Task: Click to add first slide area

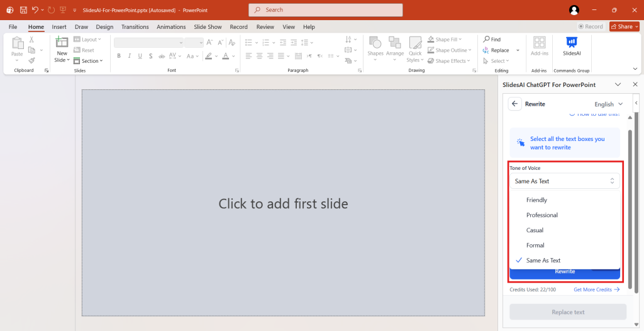Action: pyautogui.click(x=283, y=203)
